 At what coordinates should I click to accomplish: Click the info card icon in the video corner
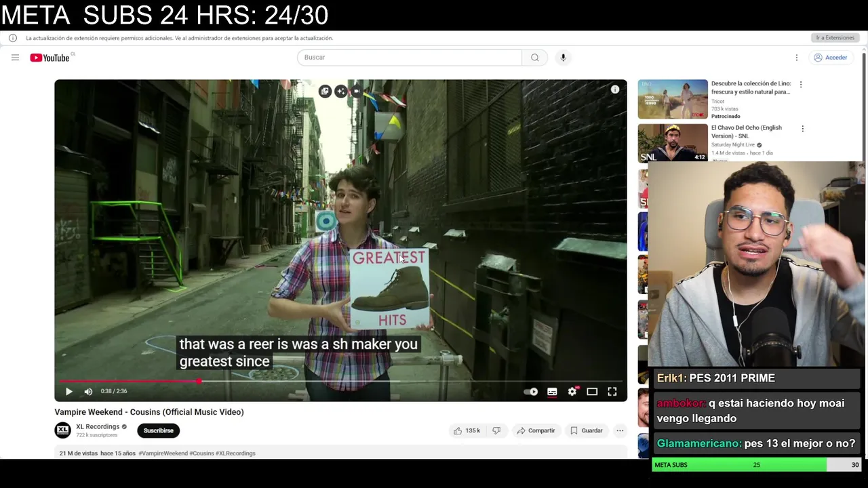click(615, 89)
